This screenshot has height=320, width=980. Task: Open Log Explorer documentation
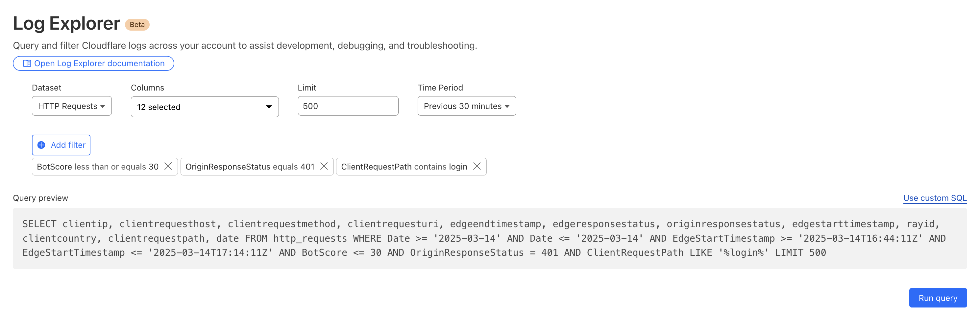click(99, 63)
